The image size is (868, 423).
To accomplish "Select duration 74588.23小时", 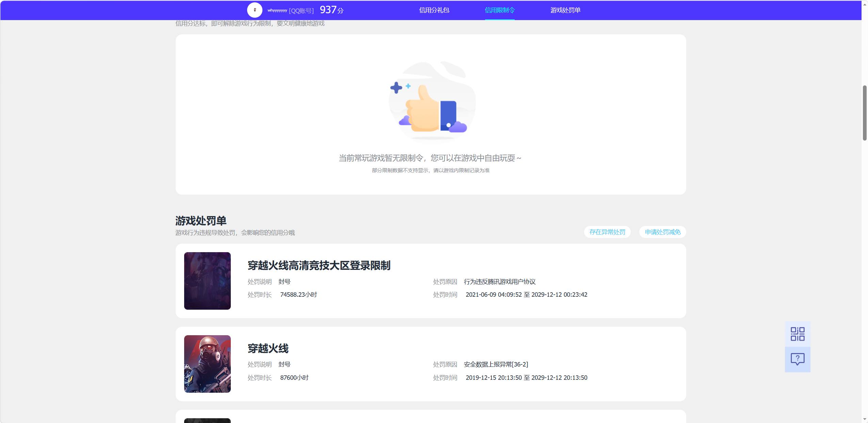I will (299, 295).
